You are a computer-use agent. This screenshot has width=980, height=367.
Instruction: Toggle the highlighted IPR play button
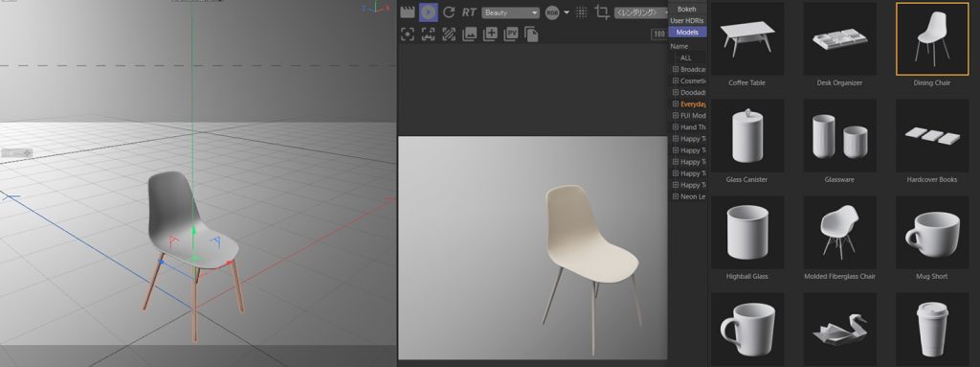coord(428,11)
